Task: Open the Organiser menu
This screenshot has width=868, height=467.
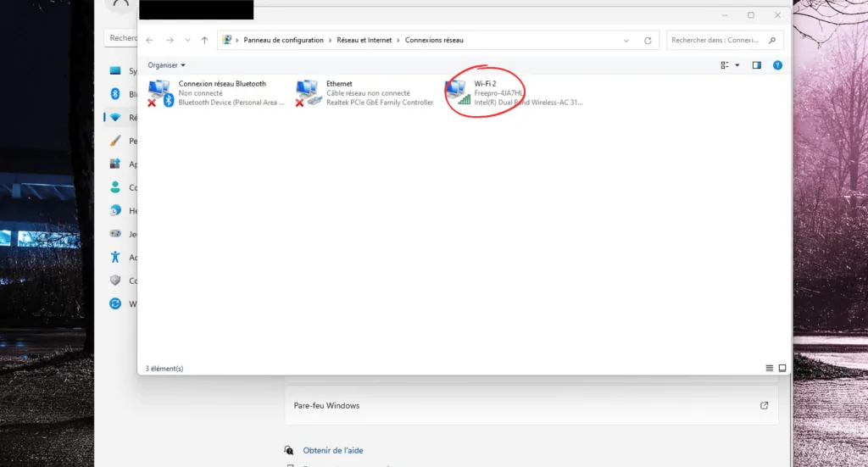Action: pos(166,65)
